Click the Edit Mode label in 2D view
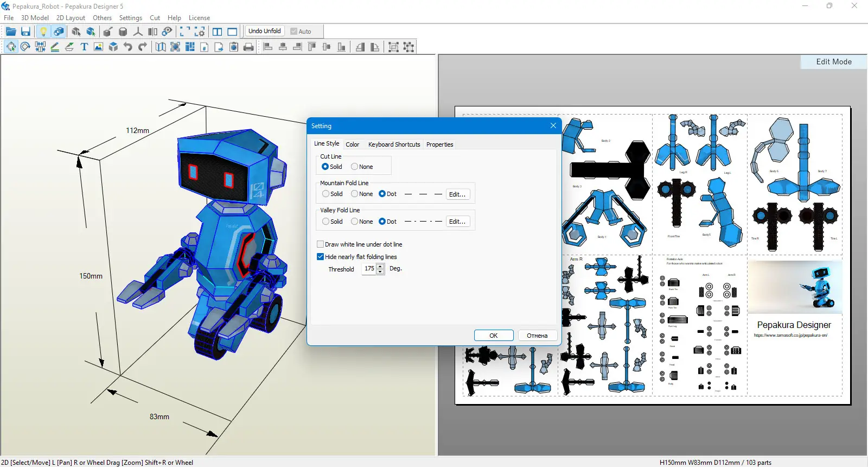The width and height of the screenshot is (868, 467). coord(834,62)
